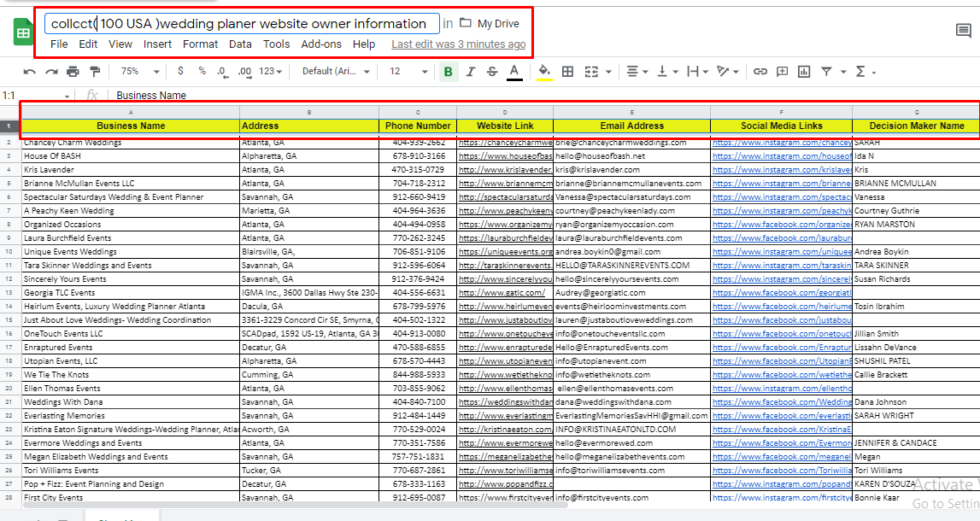Open the Chancey Charm Weddings website link

[504, 143]
